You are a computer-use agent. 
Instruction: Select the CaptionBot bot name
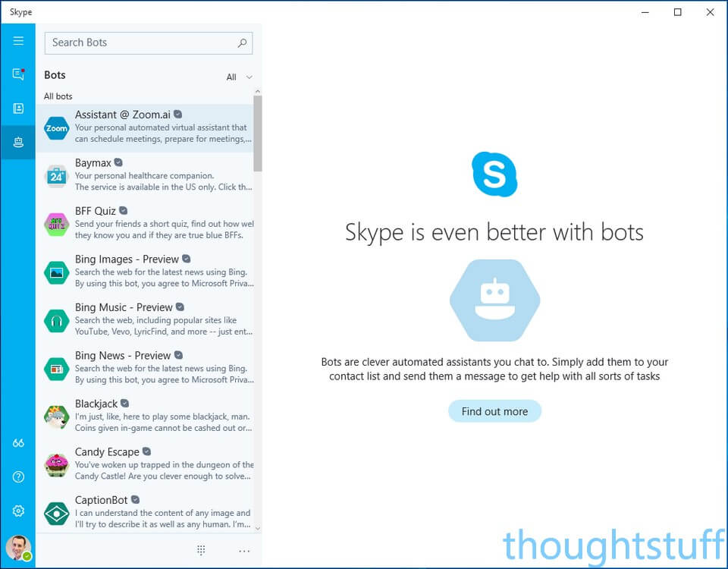click(x=101, y=500)
